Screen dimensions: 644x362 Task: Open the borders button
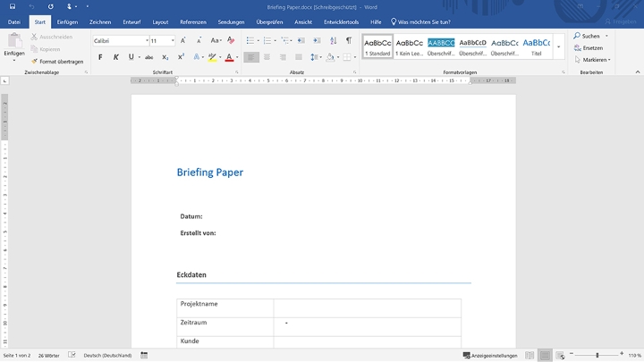(x=347, y=57)
